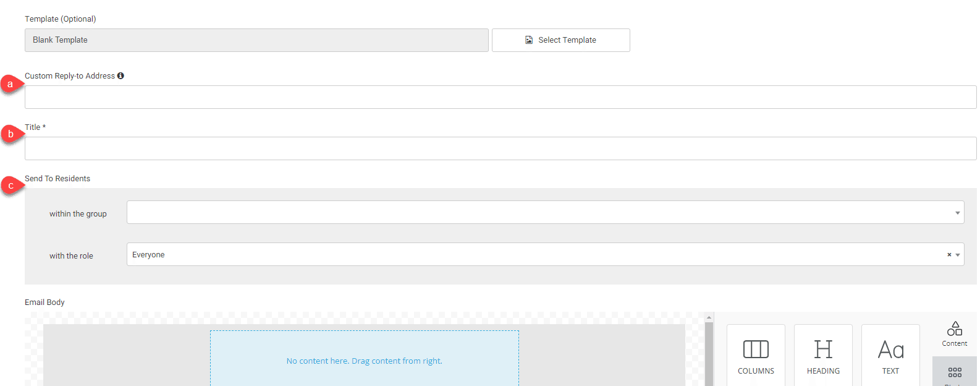Click the 'Email Body' label
This screenshot has width=980, height=386.
44,302
